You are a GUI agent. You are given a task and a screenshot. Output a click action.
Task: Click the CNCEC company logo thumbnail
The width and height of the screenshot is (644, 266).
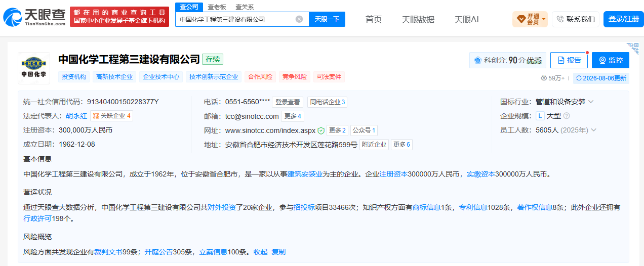(x=34, y=68)
